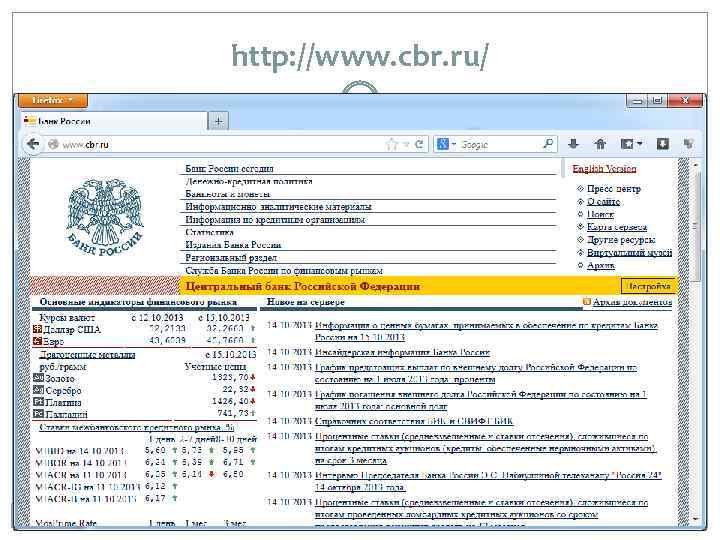Click the search magnifier icon
The height and width of the screenshot is (540, 720).
(547, 144)
